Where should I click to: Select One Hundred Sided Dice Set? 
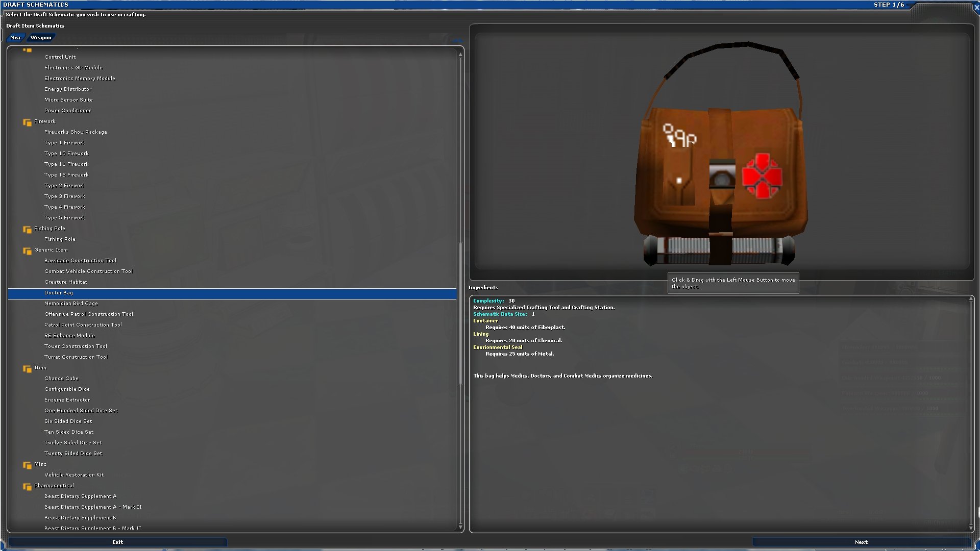pyautogui.click(x=81, y=411)
